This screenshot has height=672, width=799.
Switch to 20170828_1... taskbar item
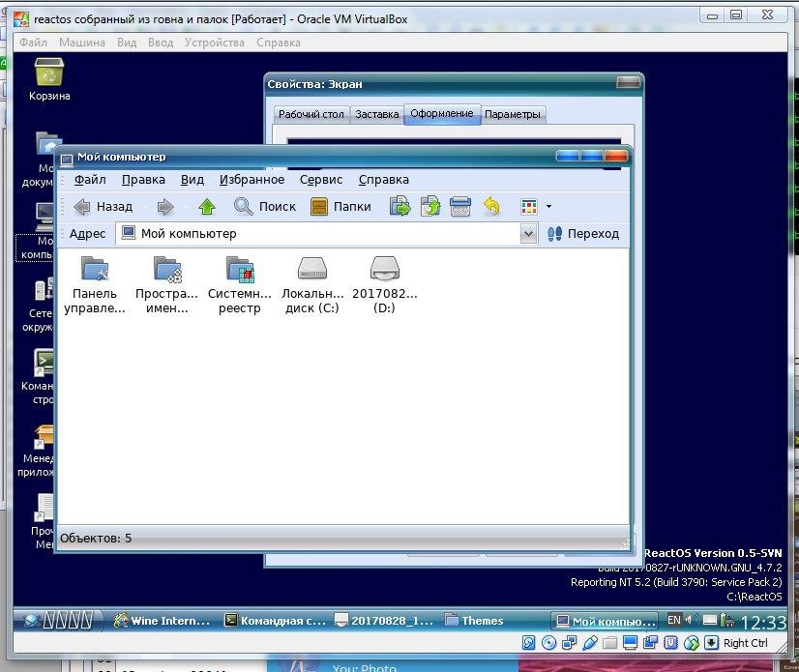tap(384, 621)
